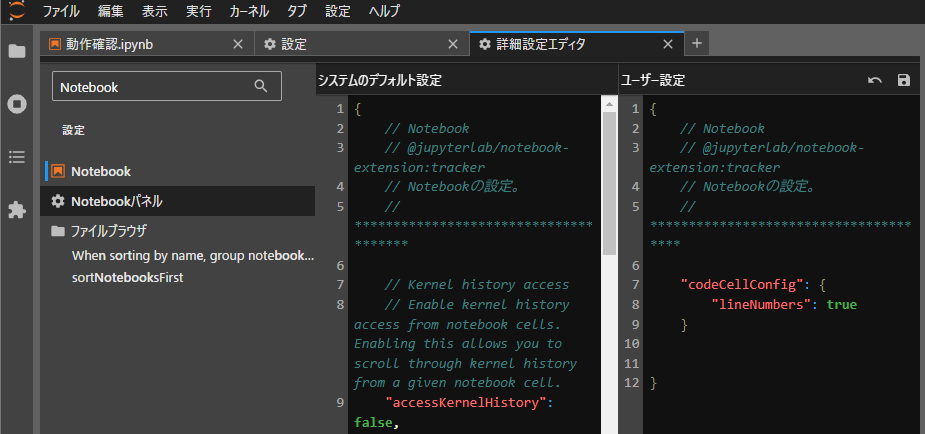This screenshot has width=925, height=434.
Task: Open the 編集 menu
Action: [x=111, y=11]
